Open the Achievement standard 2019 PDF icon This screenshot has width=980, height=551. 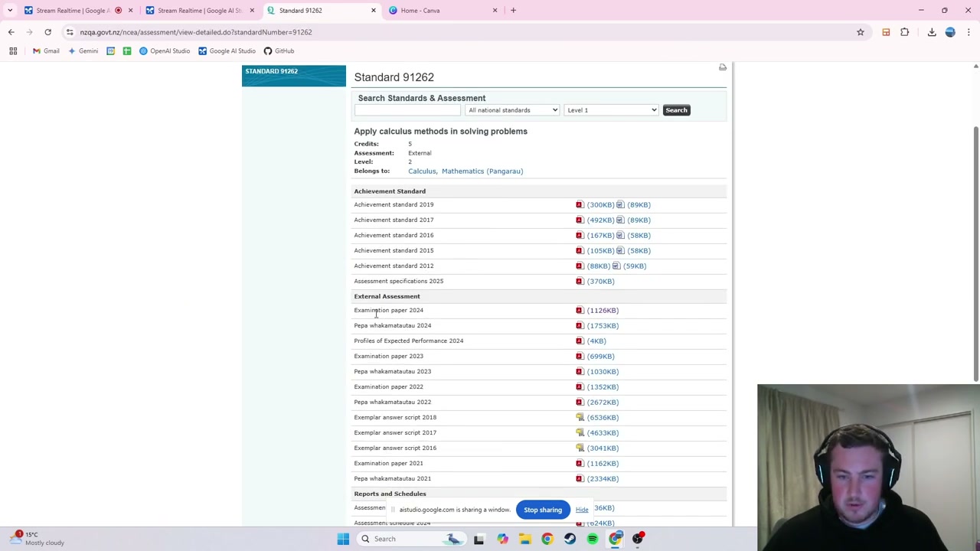pyautogui.click(x=580, y=204)
